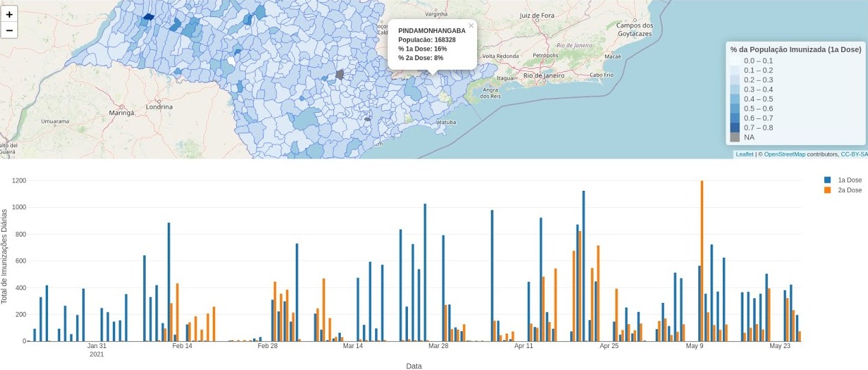Zoom in on the map

10,14
